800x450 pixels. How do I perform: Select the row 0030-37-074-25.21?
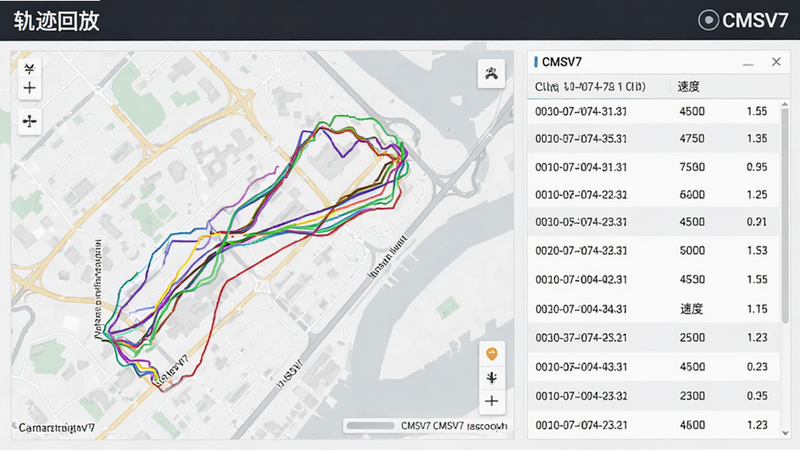click(x=654, y=337)
